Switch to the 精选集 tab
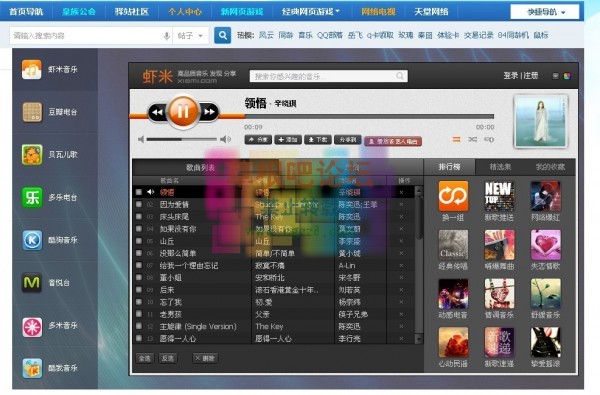The height and width of the screenshot is (395, 600). [500, 166]
